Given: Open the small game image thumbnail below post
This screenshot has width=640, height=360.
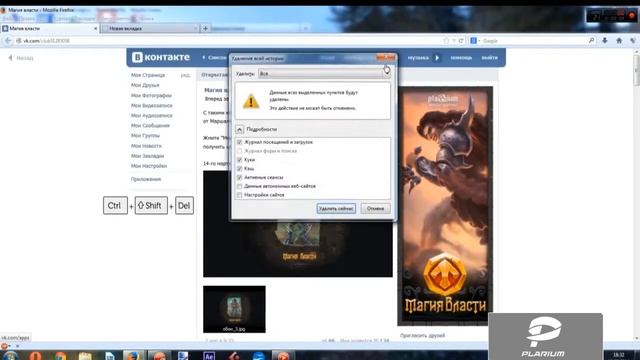Looking at the screenshot, I should pos(234,309).
